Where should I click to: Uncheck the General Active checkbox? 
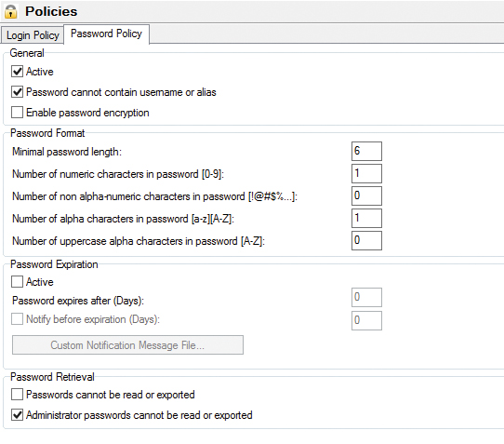click(17, 72)
